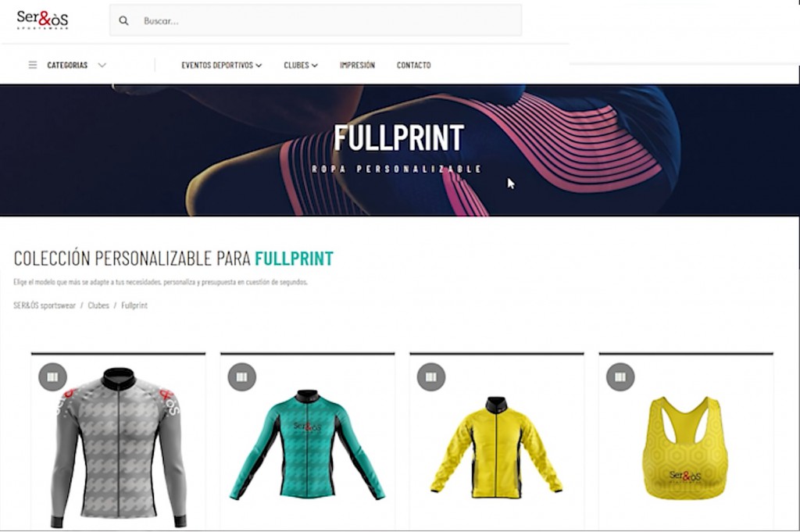Image resolution: width=800 pixels, height=532 pixels.
Task: Click the SER&ÒS sportswear breadcrumb link
Action: click(x=45, y=305)
